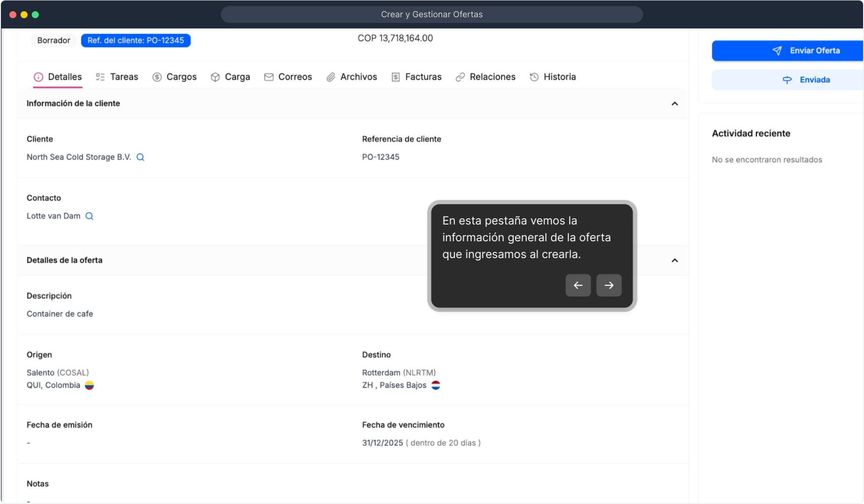Go back a tour step with left arrow
This screenshot has height=504, width=864.
pos(578,285)
